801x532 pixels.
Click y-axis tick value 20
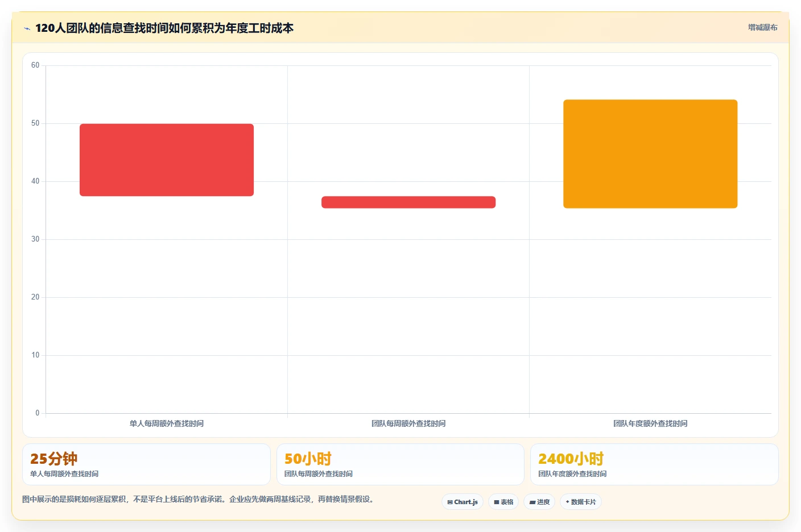pos(35,297)
